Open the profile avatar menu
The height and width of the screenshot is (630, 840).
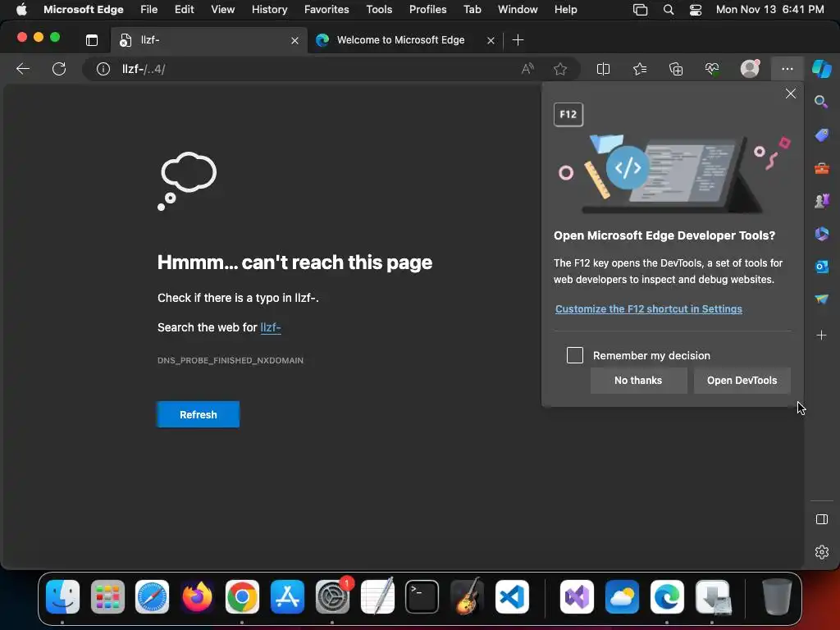coord(750,69)
